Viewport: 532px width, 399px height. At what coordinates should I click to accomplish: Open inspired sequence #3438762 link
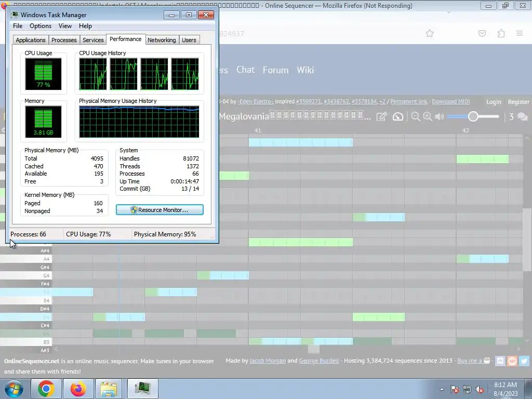pyautogui.click(x=336, y=101)
